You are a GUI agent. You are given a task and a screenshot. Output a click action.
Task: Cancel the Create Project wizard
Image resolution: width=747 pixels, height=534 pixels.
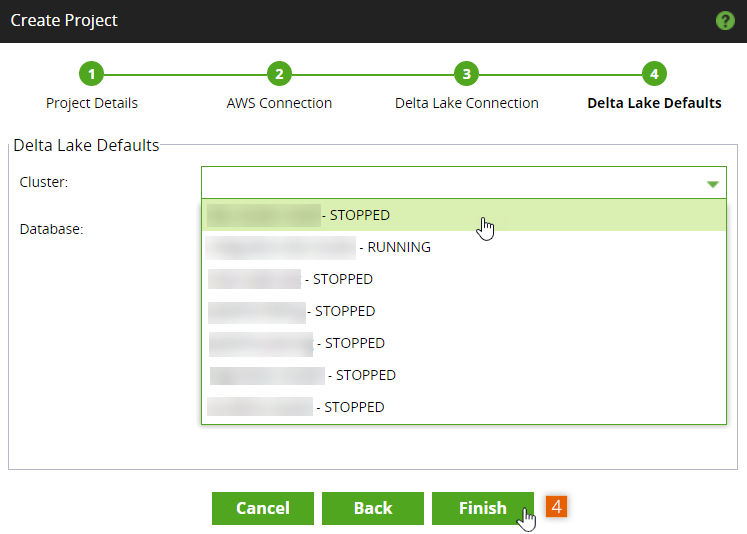tap(262, 508)
